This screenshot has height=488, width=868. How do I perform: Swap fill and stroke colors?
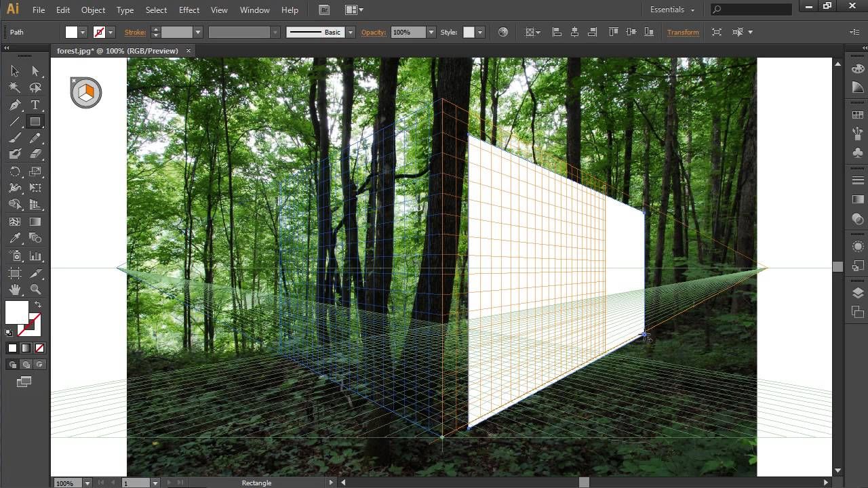38,305
